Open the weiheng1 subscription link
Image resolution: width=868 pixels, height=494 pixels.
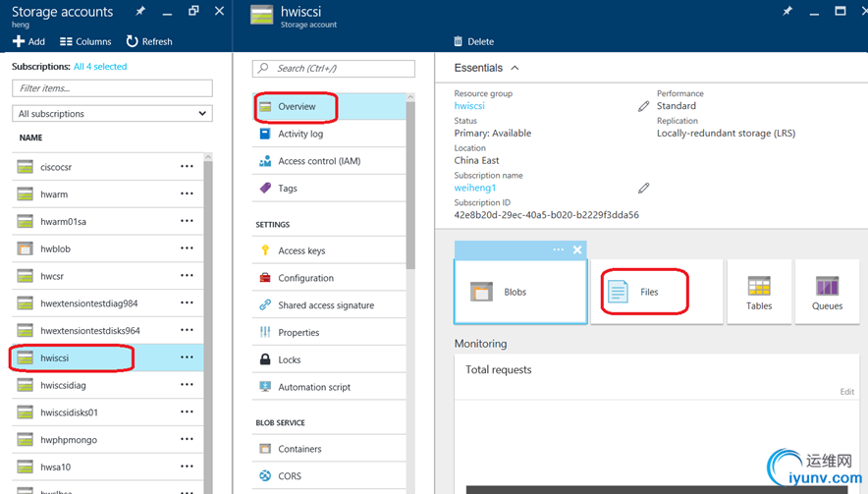point(475,188)
